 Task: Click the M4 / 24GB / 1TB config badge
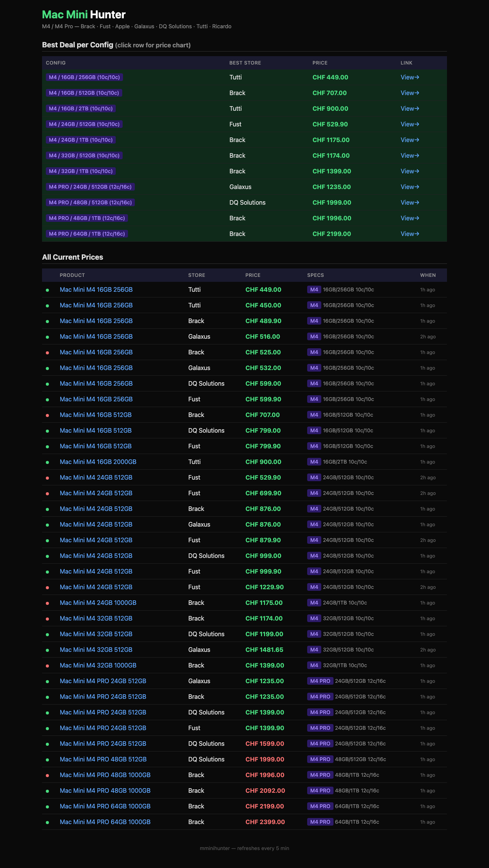[x=81, y=140]
